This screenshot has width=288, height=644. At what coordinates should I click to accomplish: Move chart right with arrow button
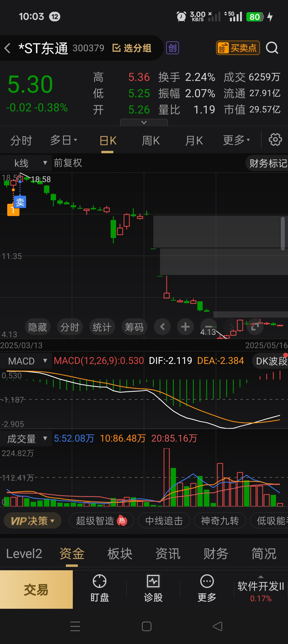[x=231, y=327]
